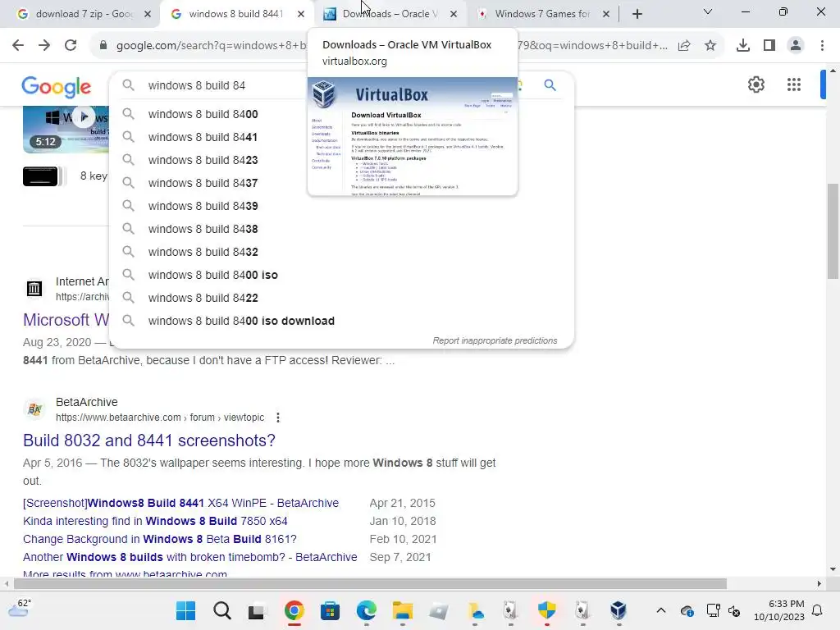Close the Windows 7 Games tab

606,14
